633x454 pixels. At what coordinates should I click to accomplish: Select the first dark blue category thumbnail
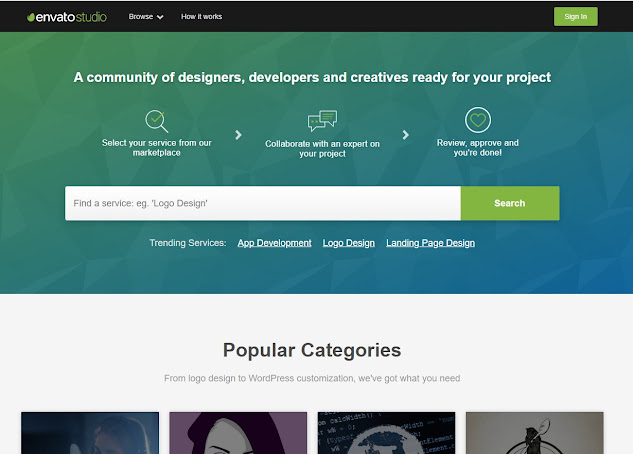(x=90, y=433)
